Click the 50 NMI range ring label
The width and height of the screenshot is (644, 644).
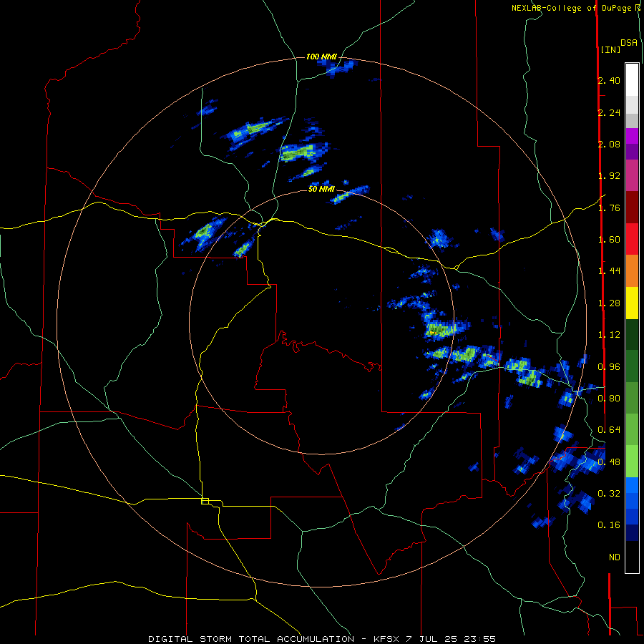(321, 189)
